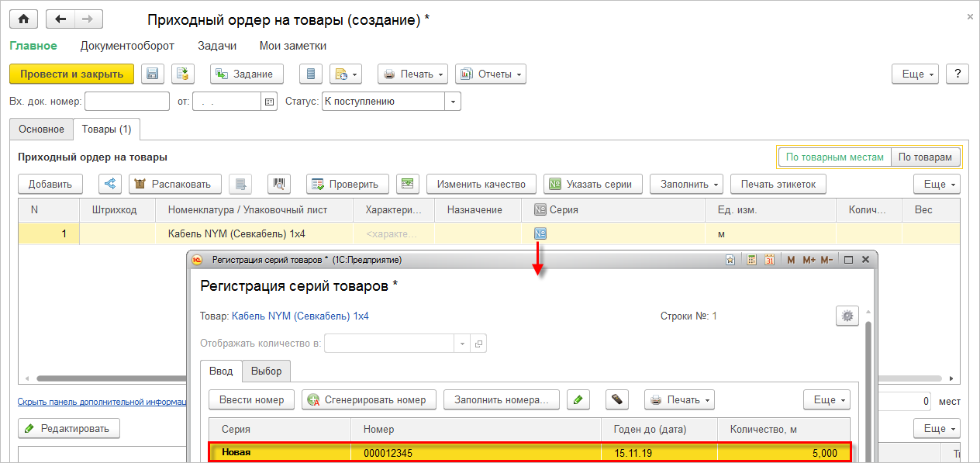Switch view to По товарным местам
The height and width of the screenshot is (463, 980).
(834, 157)
